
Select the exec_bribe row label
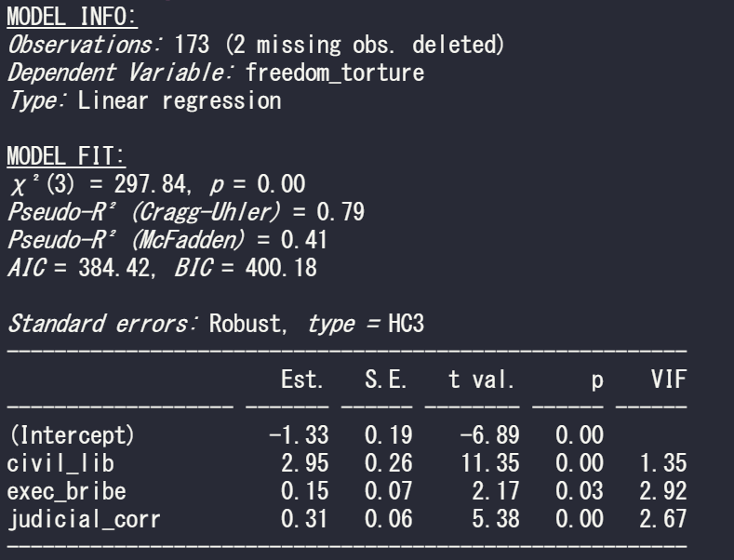[62, 490]
